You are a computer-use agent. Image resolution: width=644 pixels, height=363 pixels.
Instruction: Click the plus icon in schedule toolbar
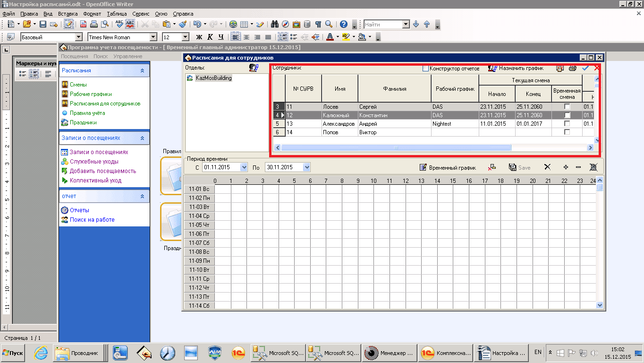[x=566, y=167]
